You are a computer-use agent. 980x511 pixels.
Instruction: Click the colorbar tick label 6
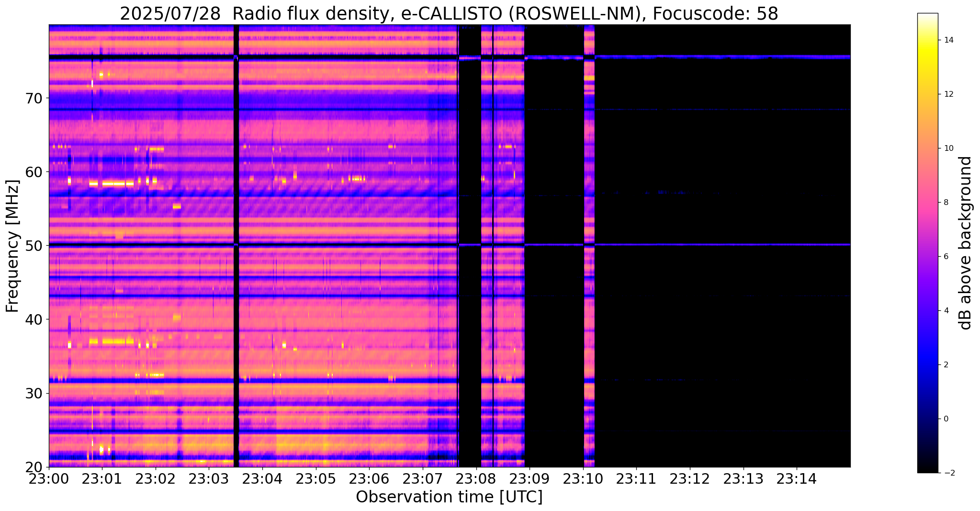point(946,257)
